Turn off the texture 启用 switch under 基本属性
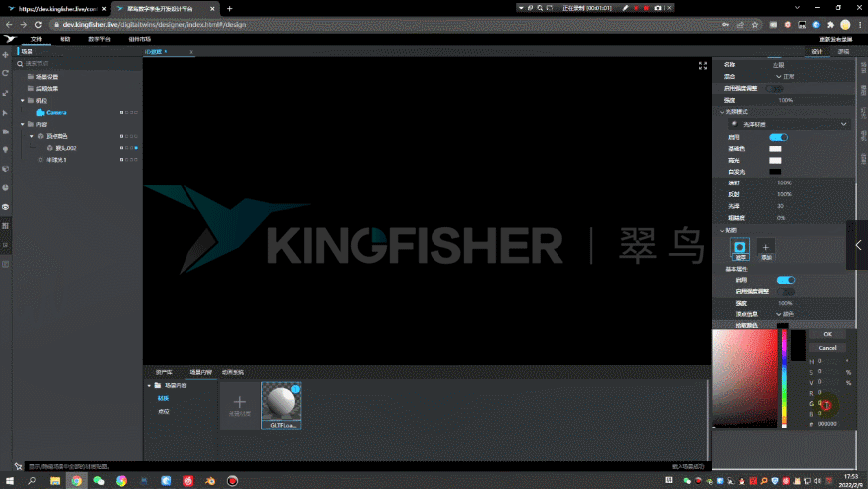 click(786, 280)
